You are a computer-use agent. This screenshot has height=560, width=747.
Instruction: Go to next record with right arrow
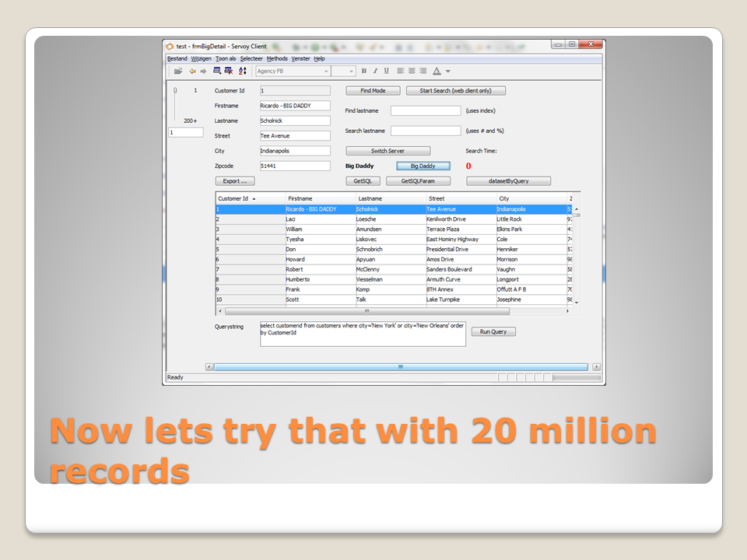coord(203,71)
